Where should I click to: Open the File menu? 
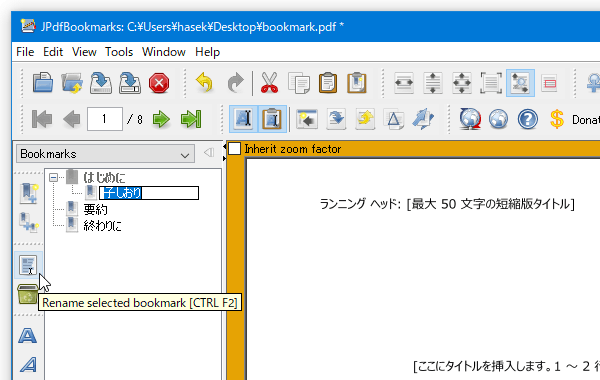(25, 52)
